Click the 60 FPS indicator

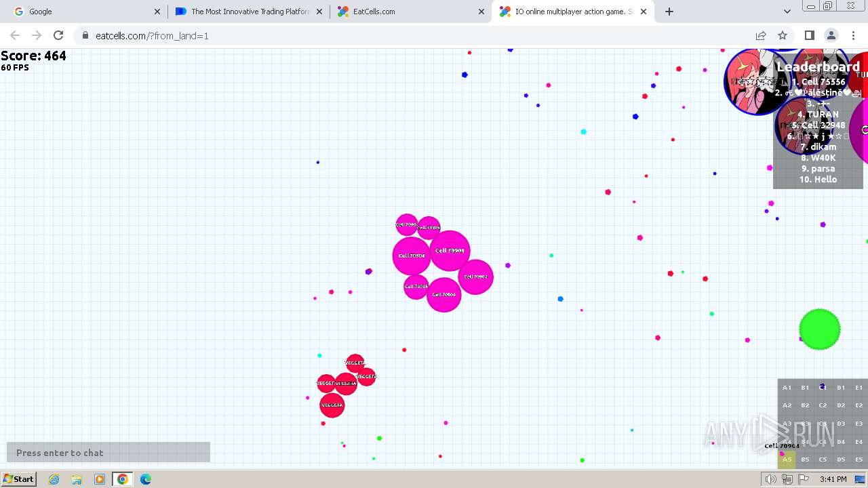click(15, 68)
